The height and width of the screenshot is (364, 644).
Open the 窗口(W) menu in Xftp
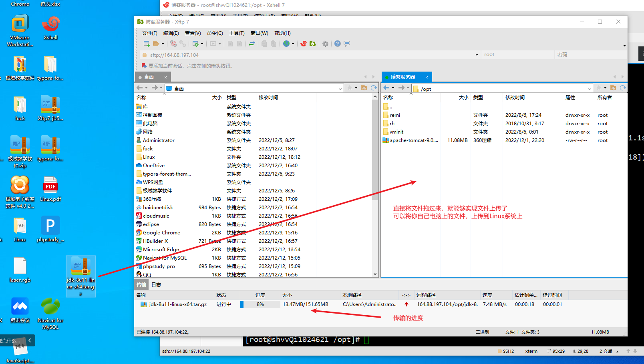[259, 33]
